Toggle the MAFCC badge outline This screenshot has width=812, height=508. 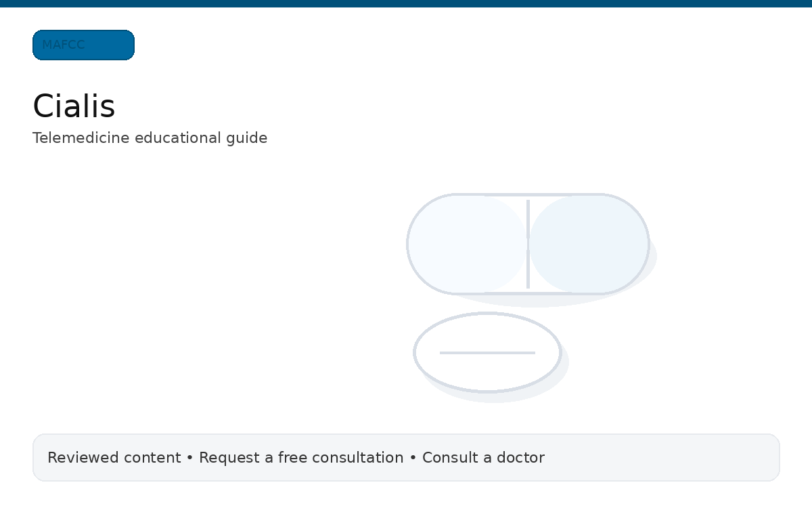83,45
